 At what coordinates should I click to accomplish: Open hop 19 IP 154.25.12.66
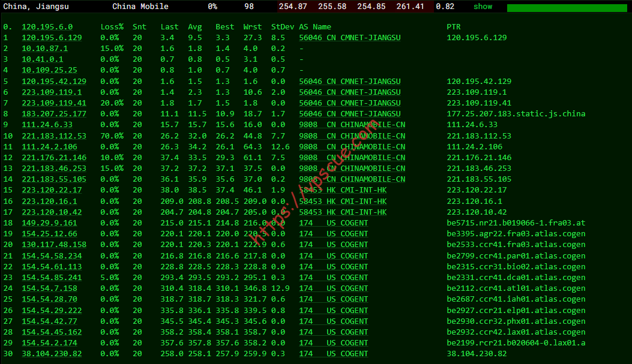pos(49,234)
